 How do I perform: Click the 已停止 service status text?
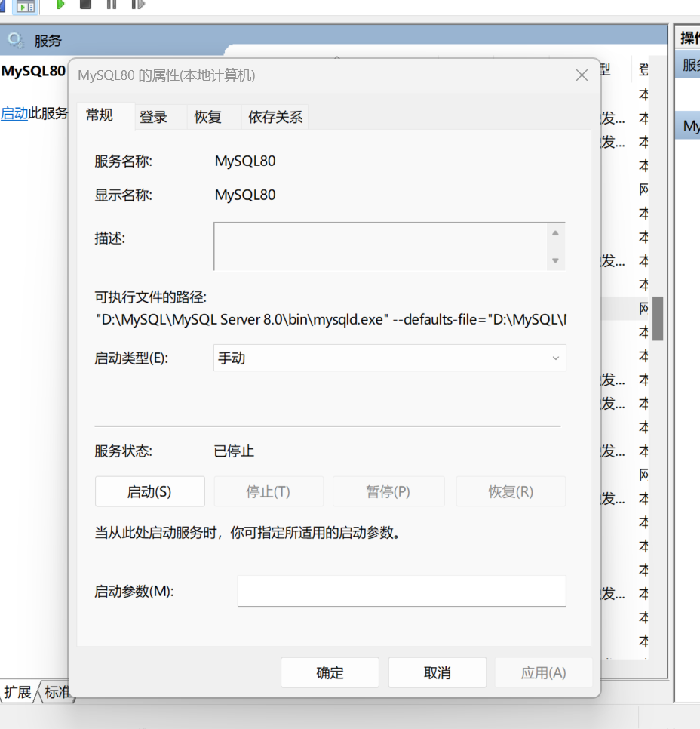click(x=234, y=451)
